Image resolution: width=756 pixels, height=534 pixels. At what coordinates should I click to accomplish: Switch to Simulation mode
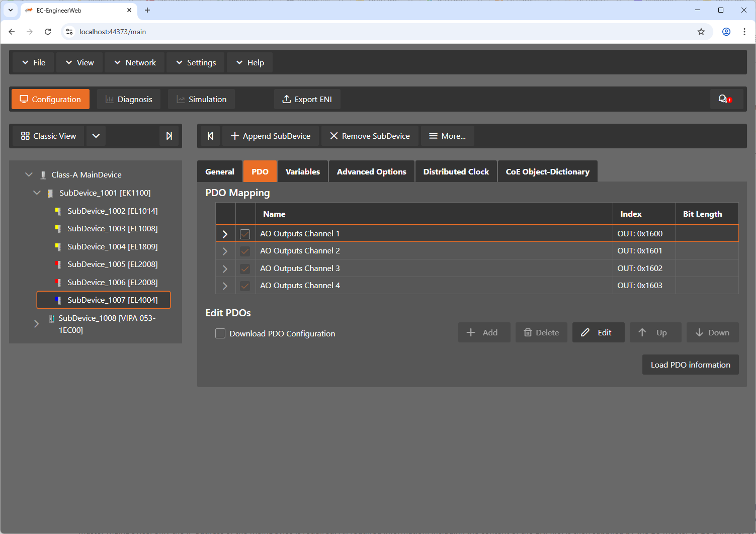click(x=201, y=99)
